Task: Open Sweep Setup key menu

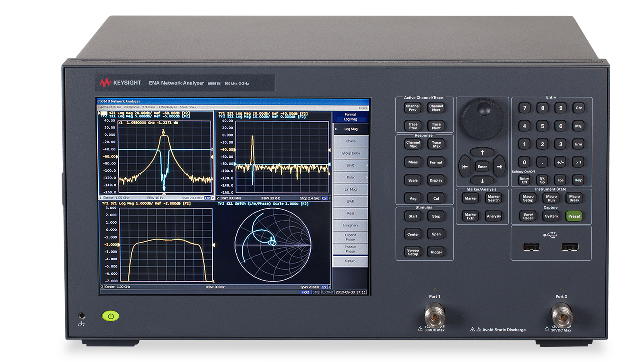Action: [413, 252]
